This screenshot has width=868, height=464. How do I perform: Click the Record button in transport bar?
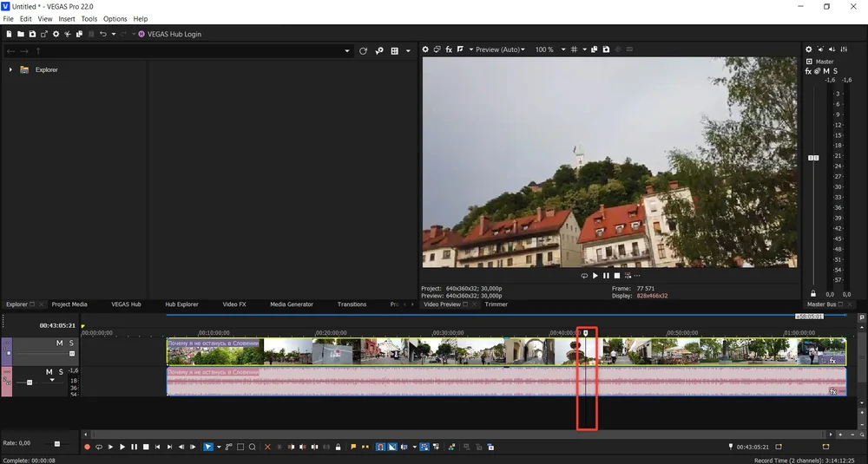(87, 447)
